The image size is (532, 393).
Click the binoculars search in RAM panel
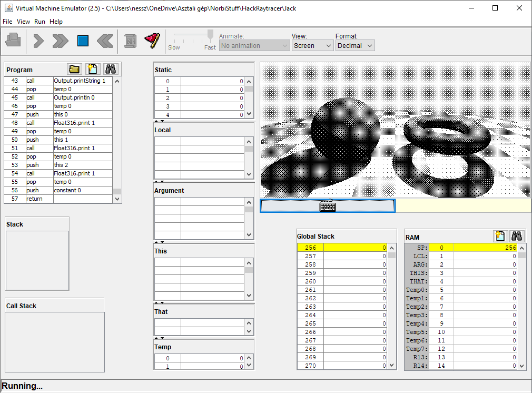(x=517, y=237)
